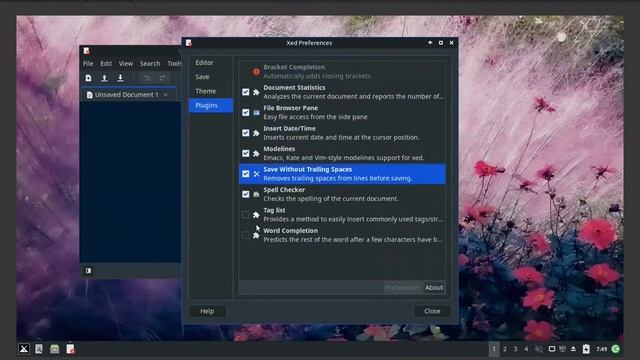Click the new document toolbar icon in Xed
The height and width of the screenshot is (360, 640).
89,78
